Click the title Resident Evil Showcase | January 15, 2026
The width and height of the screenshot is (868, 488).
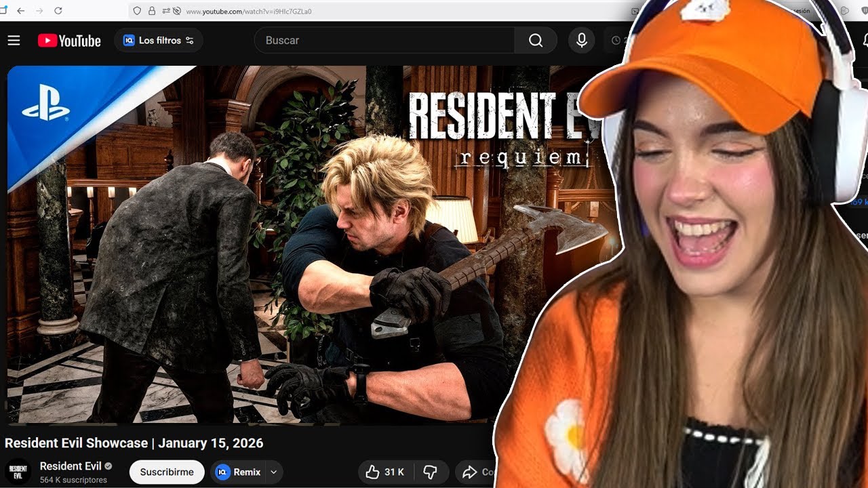(134, 443)
